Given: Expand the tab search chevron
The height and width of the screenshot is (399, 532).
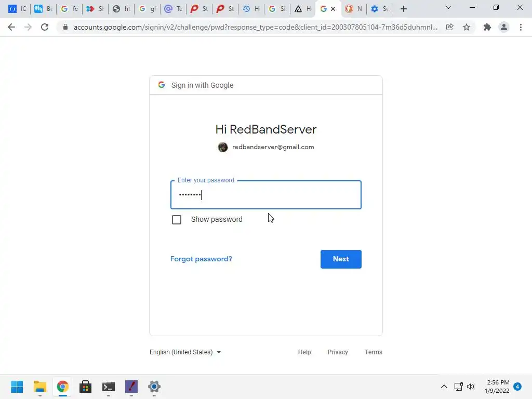Looking at the screenshot, I should tap(448, 7).
